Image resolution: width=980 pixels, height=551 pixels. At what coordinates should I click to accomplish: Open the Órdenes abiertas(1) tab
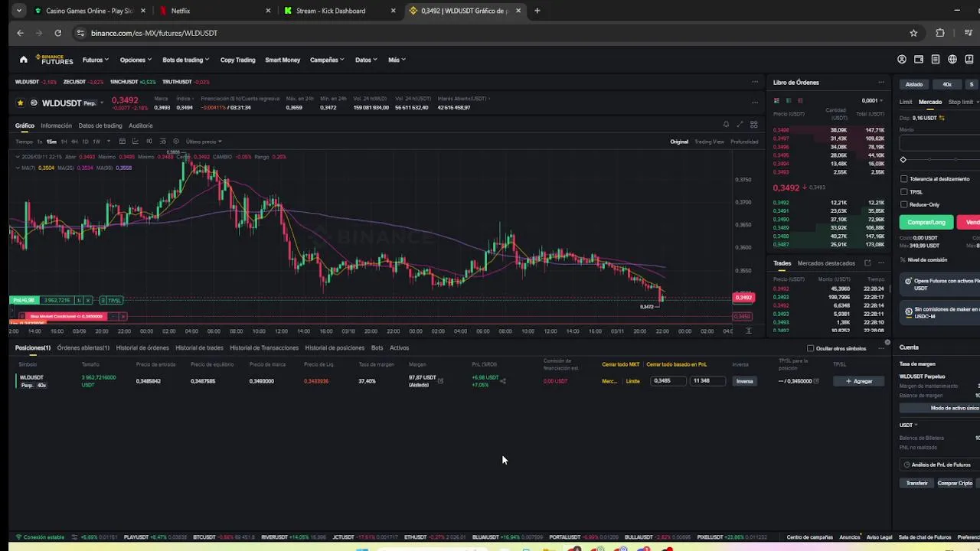[x=83, y=348]
